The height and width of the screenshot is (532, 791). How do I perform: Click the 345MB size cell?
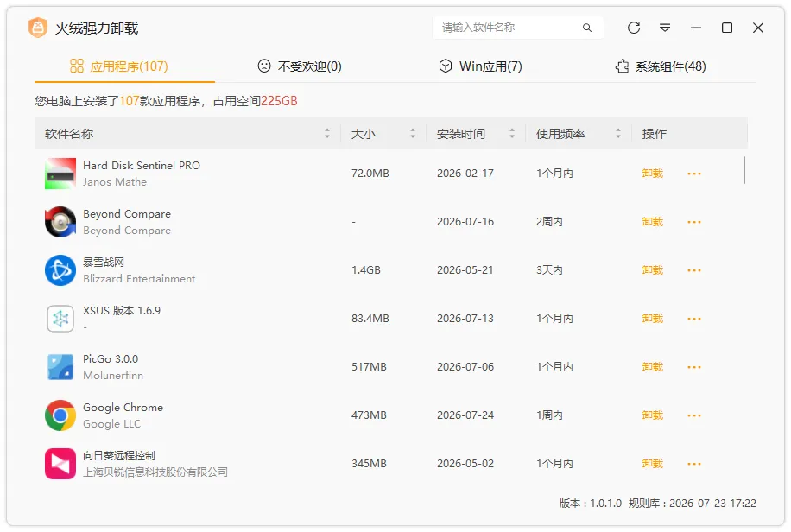pyautogui.click(x=369, y=464)
